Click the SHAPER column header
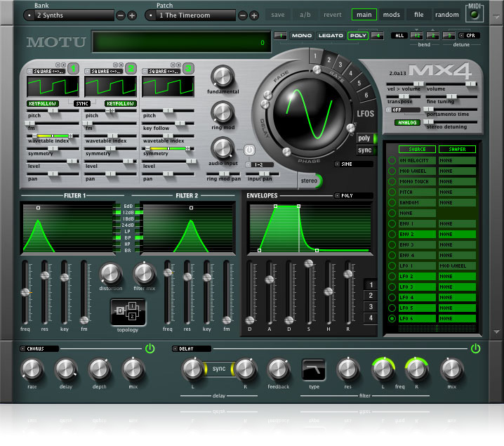The image size is (504, 446). click(x=457, y=149)
